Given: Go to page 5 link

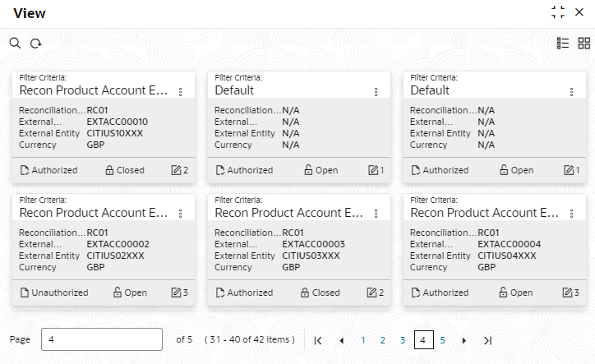Looking at the screenshot, I should (x=442, y=340).
